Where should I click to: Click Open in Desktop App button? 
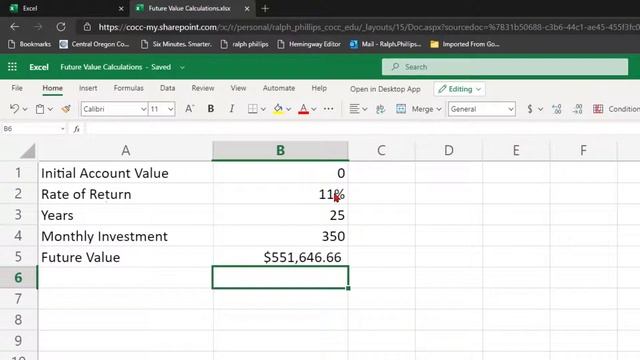point(385,89)
